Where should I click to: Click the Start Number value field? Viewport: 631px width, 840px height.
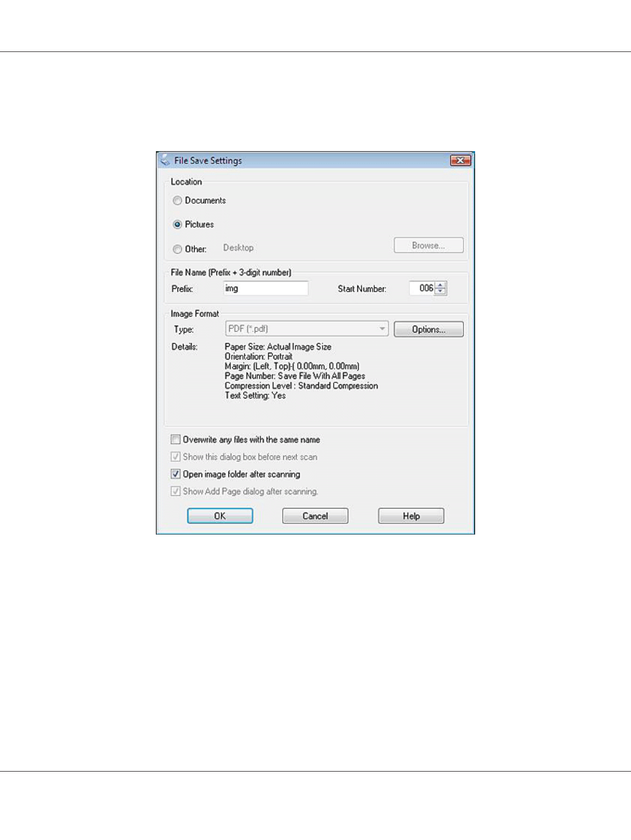[422, 288]
